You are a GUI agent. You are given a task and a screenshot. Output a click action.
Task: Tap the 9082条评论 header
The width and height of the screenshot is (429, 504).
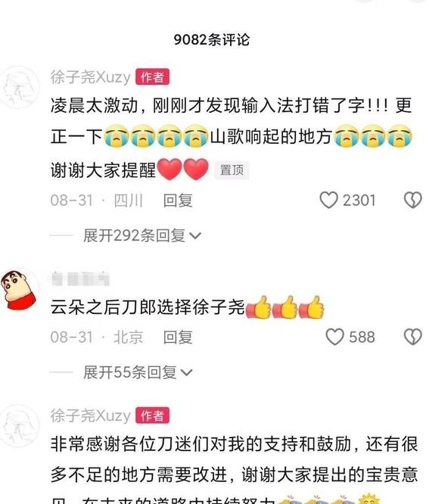coord(211,39)
